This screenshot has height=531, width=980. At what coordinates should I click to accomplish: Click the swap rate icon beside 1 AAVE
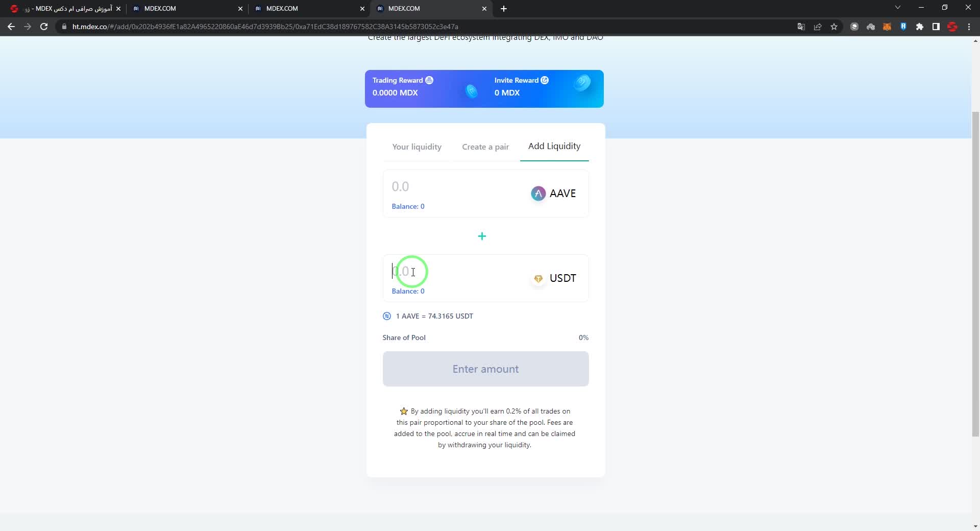[x=387, y=316]
